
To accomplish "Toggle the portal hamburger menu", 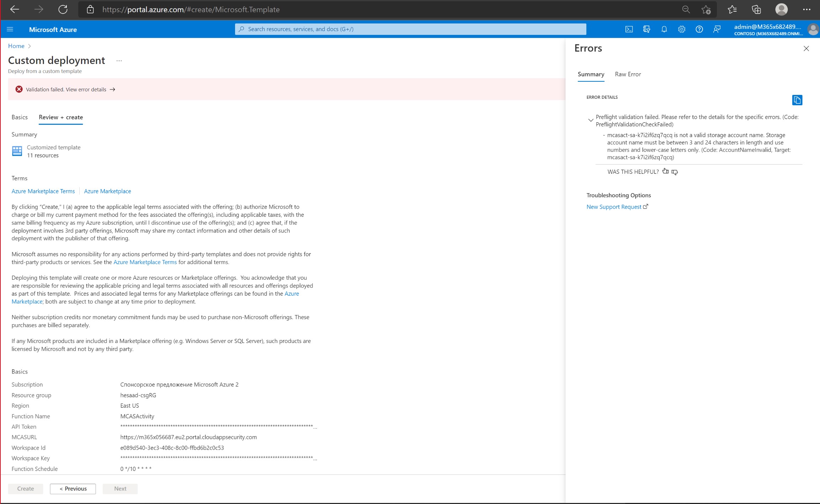I will pyautogui.click(x=10, y=29).
